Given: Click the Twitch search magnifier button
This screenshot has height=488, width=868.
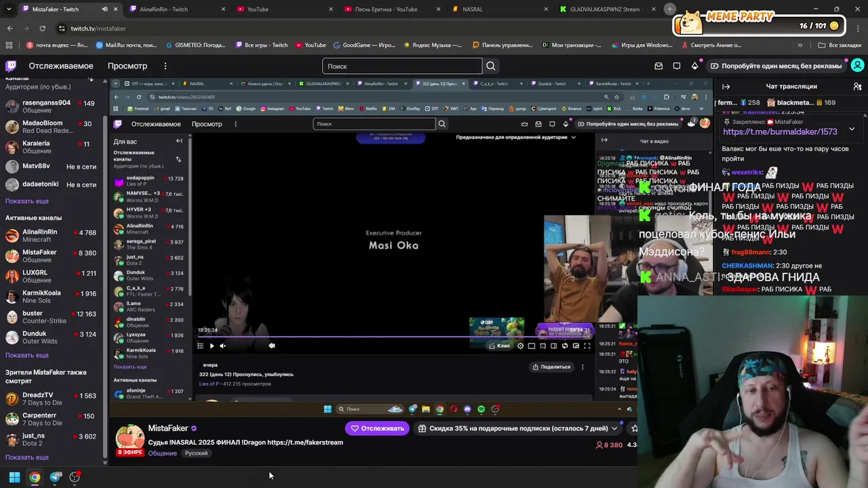Looking at the screenshot, I should pyautogui.click(x=491, y=66).
